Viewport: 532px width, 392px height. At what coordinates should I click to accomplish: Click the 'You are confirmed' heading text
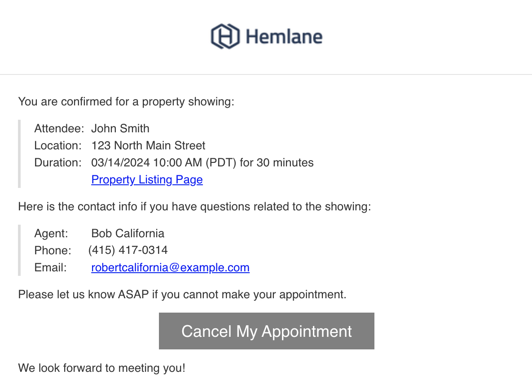coord(126,102)
